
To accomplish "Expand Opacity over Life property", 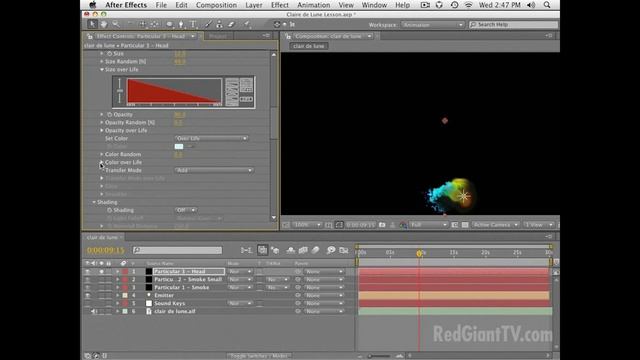I will pos(102,131).
